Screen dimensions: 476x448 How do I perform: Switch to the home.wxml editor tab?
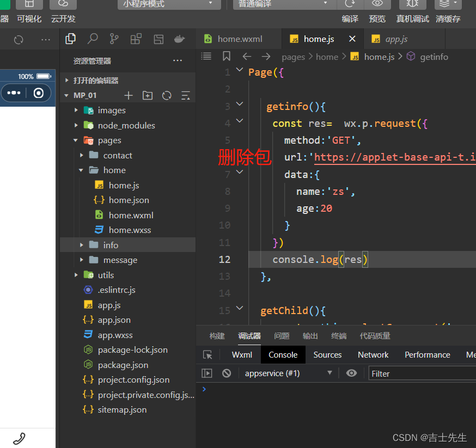click(x=239, y=39)
